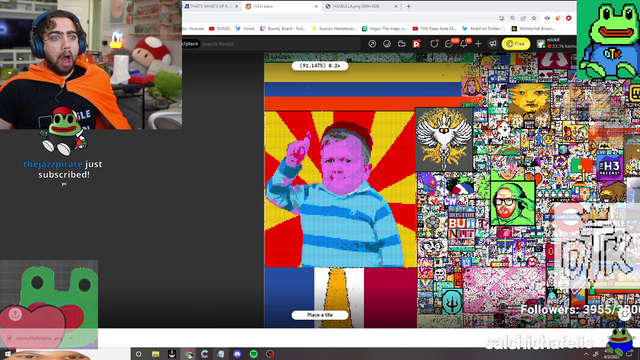Open Discord from the taskbar
Image resolution: width=640 pixels, height=360 pixels.
[x=237, y=354]
